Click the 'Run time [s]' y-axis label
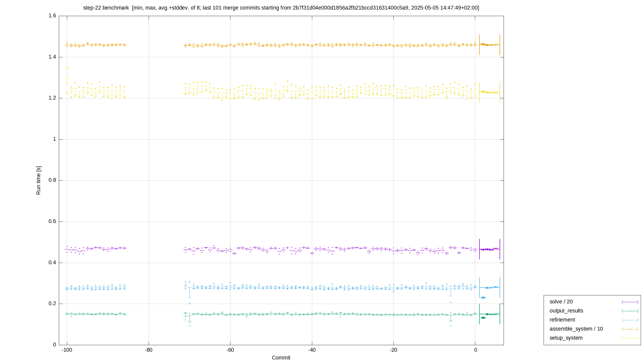This screenshot has height=362, width=644. point(38,180)
